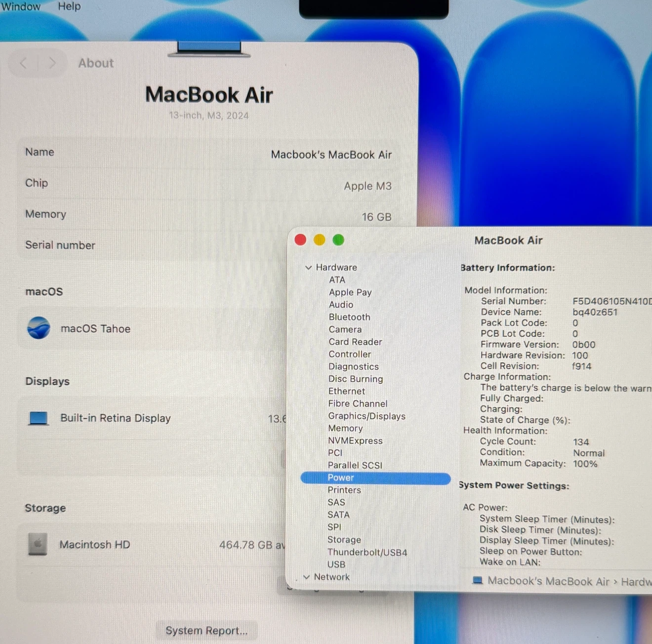
Task: Select Camera in the Hardware list
Action: click(x=345, y=329)
